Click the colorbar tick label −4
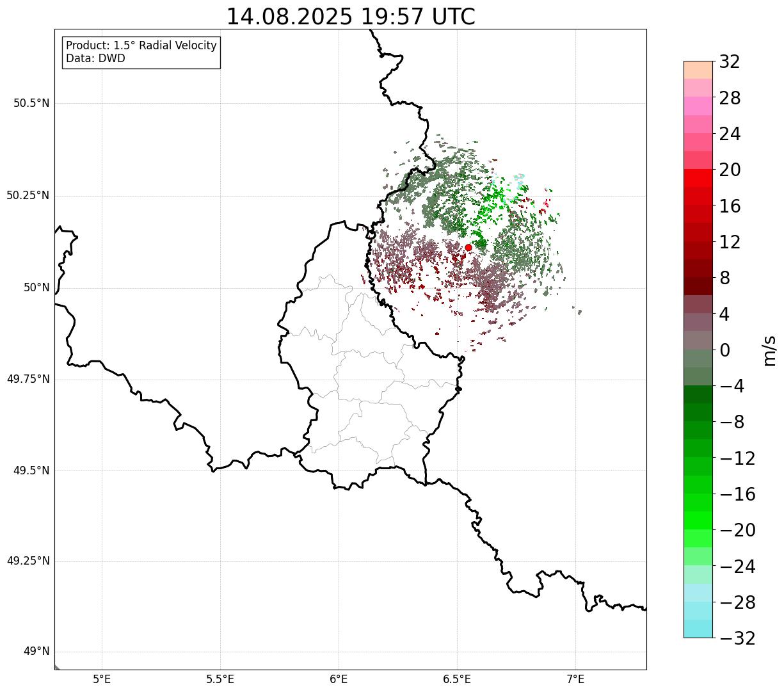784x692 pixels. [732, 387]
